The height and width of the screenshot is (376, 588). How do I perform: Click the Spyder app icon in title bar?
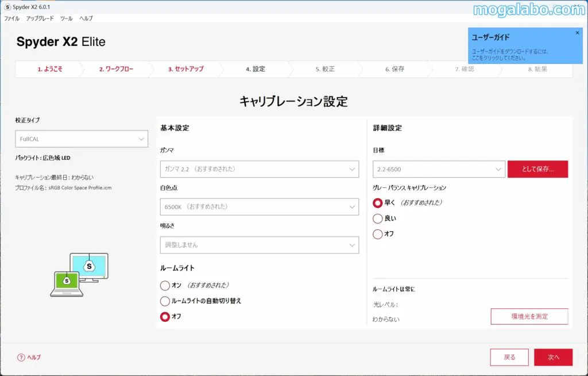click(7, 7)
